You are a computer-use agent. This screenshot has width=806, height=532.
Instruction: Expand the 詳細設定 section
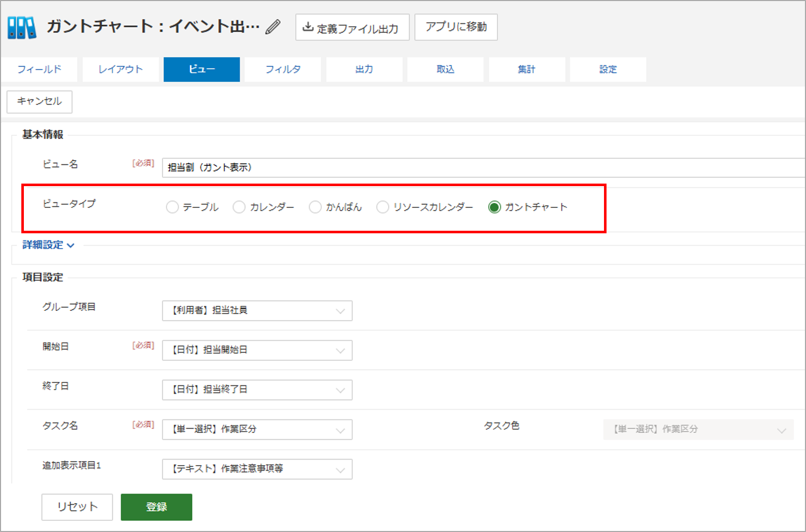click(48, 245)
